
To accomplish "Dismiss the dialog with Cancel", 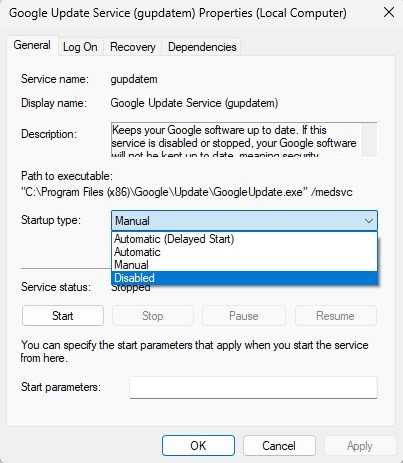I will tap(279, 446).
